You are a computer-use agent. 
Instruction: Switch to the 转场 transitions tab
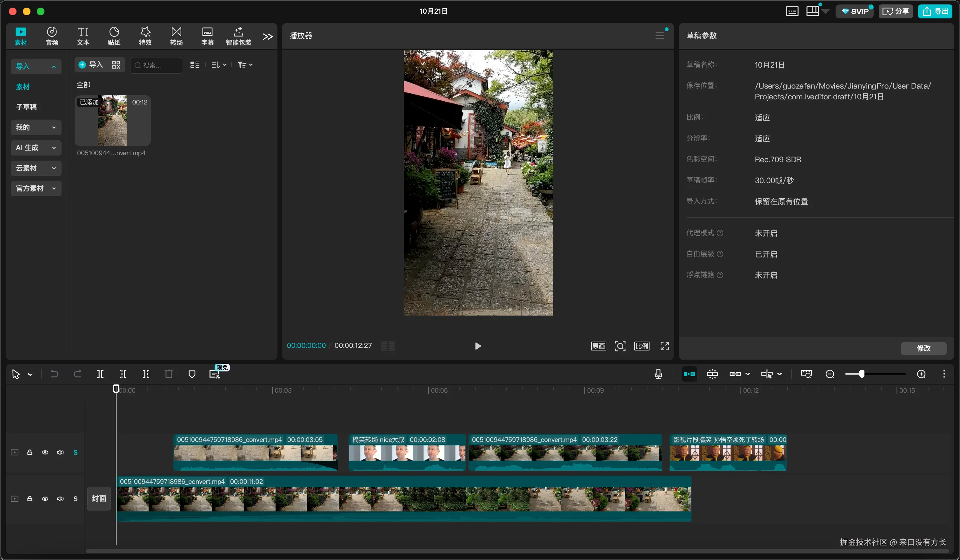point(176,36)
